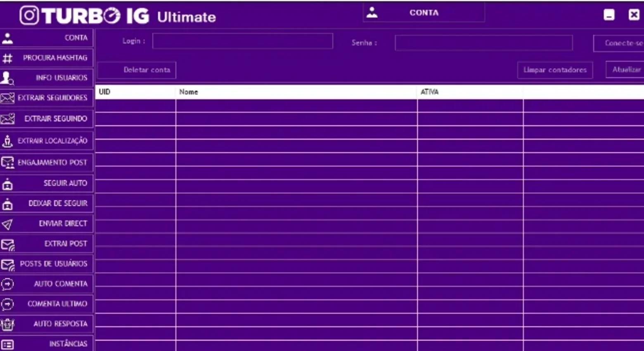Click the INFO USUARIOS user-search icon

pos(7,78)
